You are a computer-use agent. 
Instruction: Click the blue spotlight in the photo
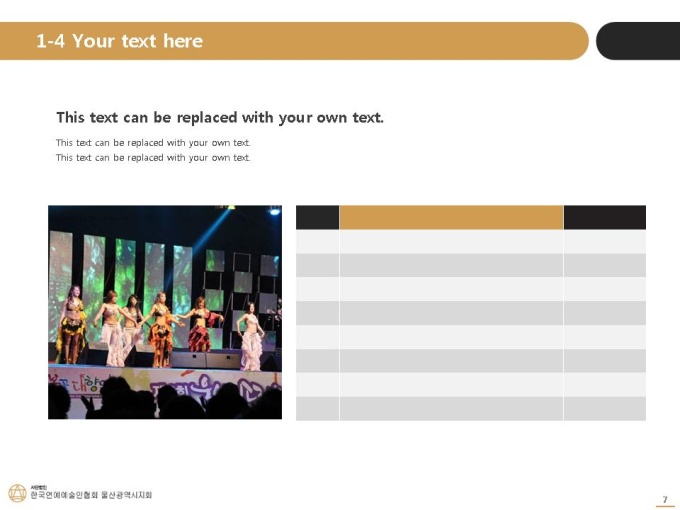275,212
